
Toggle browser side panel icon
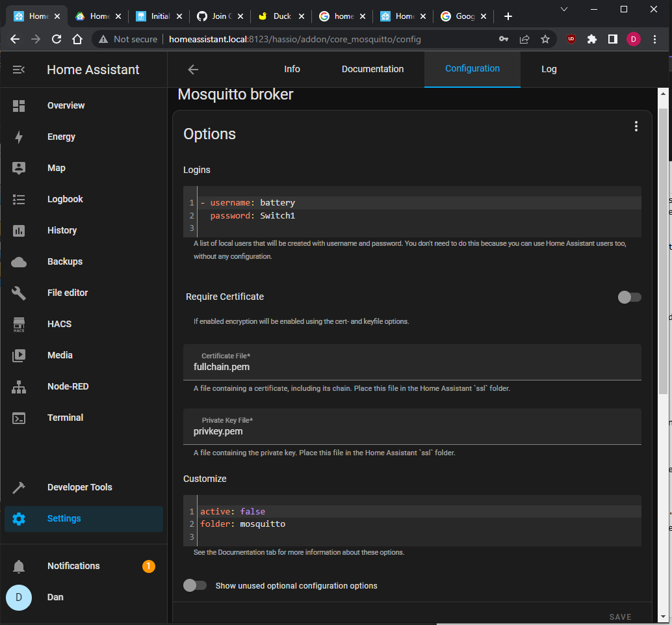[613, 40]
